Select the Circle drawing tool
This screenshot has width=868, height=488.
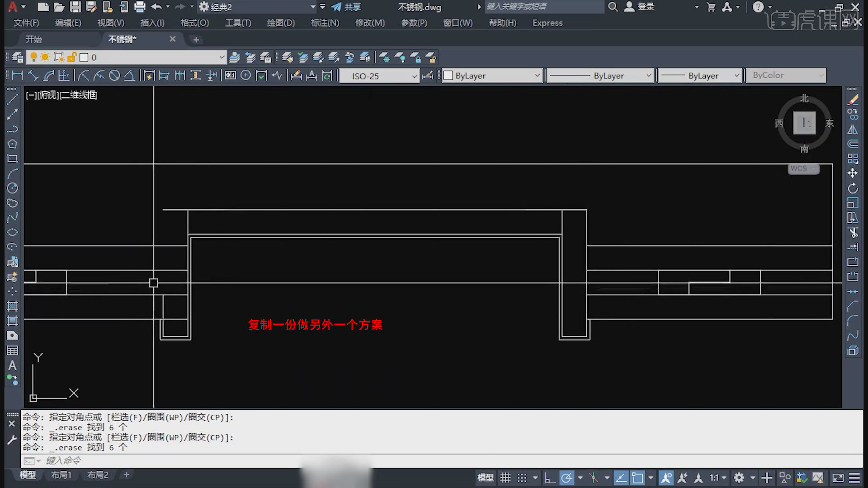click(12, 188)
